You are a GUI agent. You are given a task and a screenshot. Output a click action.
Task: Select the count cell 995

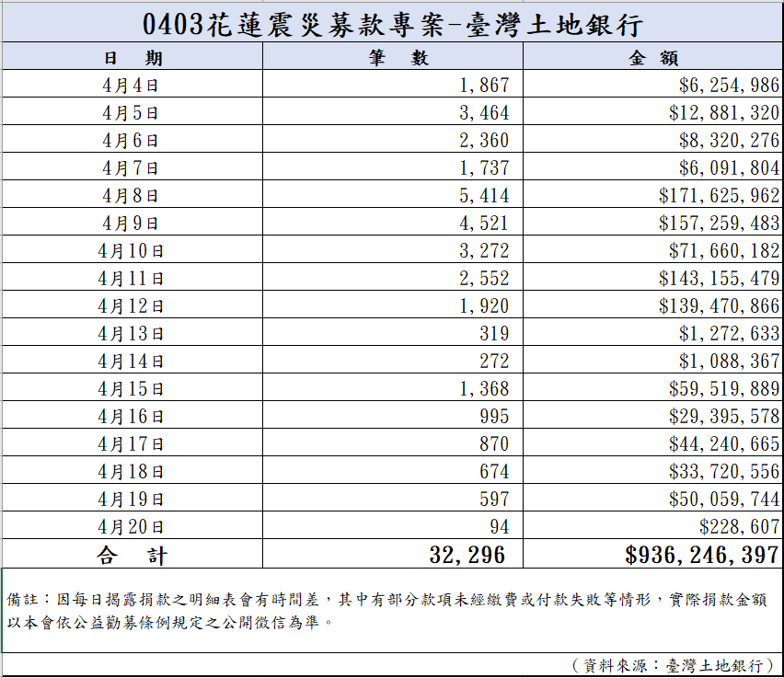click(393, 415)
